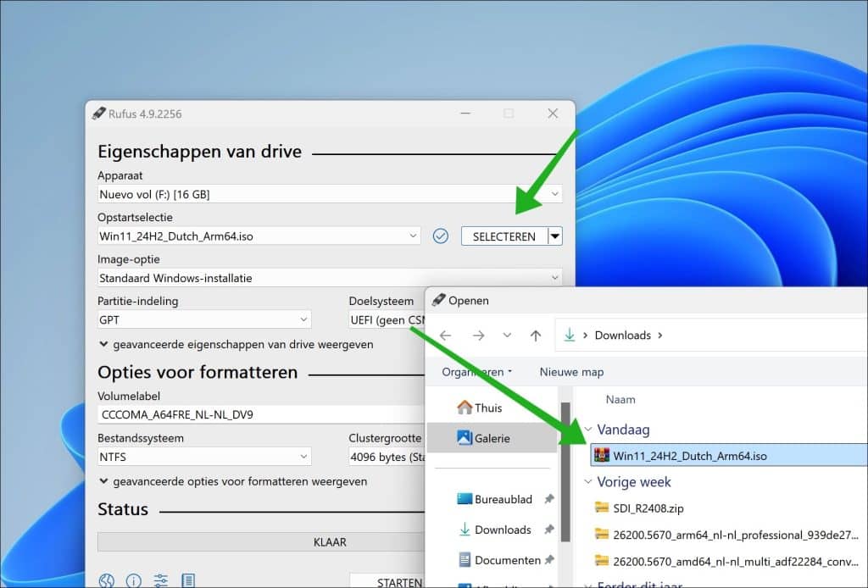Close the Rufus window
Viewport: 868px width, 588px height.
[553, 114]
